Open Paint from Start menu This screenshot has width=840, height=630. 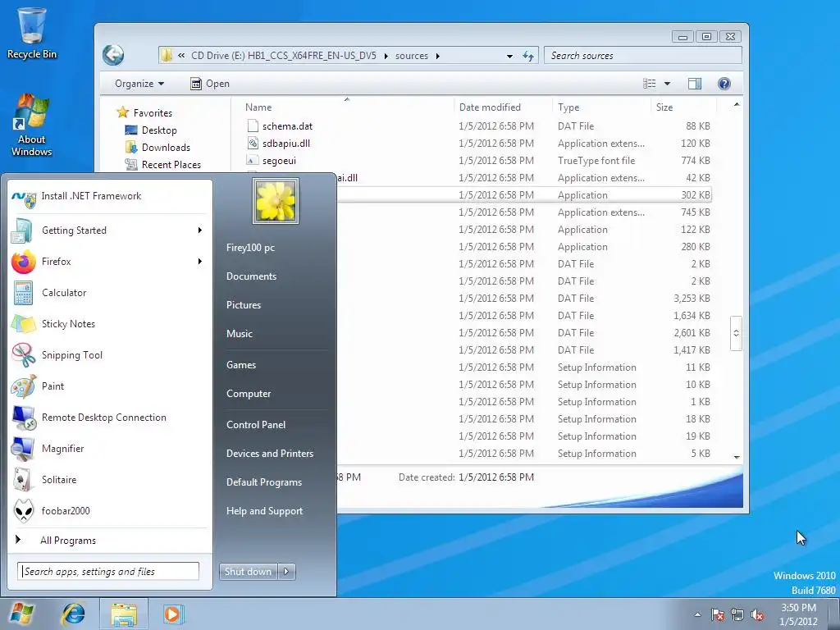(x=109, y=386)
